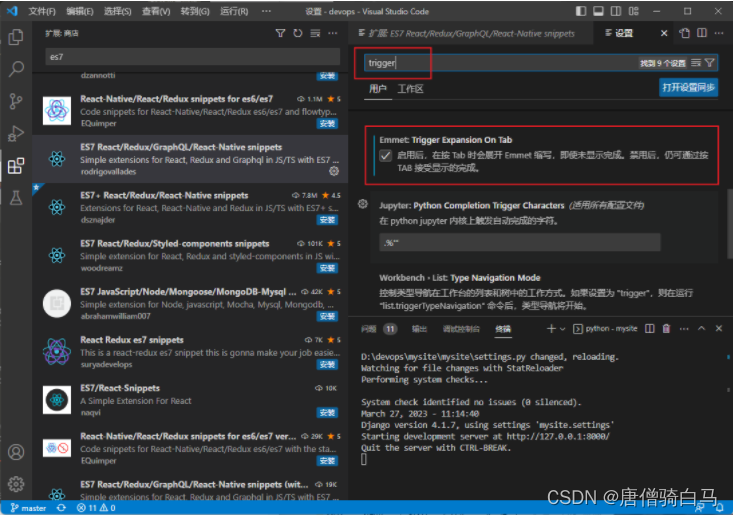Open the Run and Debug view

(x=16, y=134)
